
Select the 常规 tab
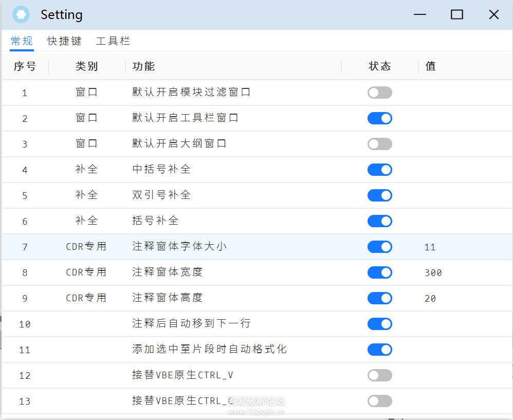point(22,41)
